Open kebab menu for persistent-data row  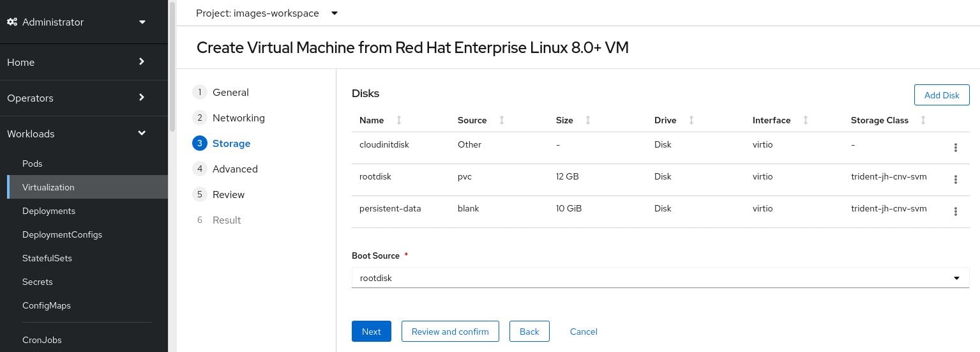955,211
